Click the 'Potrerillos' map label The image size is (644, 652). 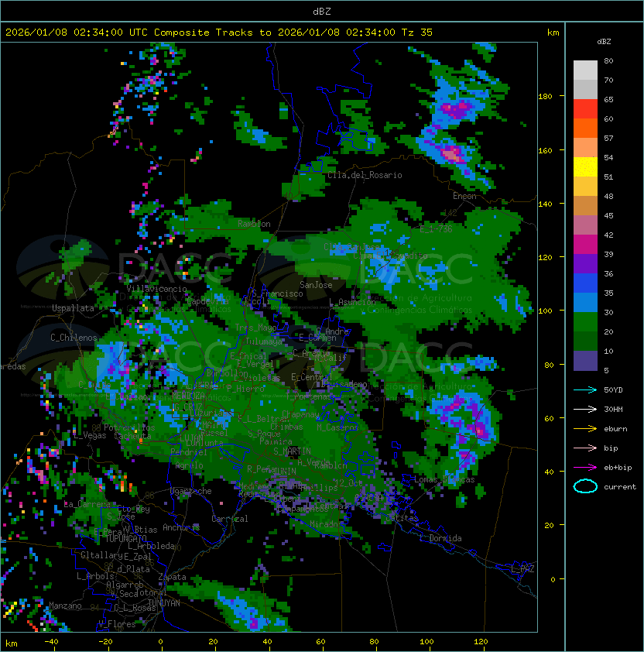(x=129, y=427)
